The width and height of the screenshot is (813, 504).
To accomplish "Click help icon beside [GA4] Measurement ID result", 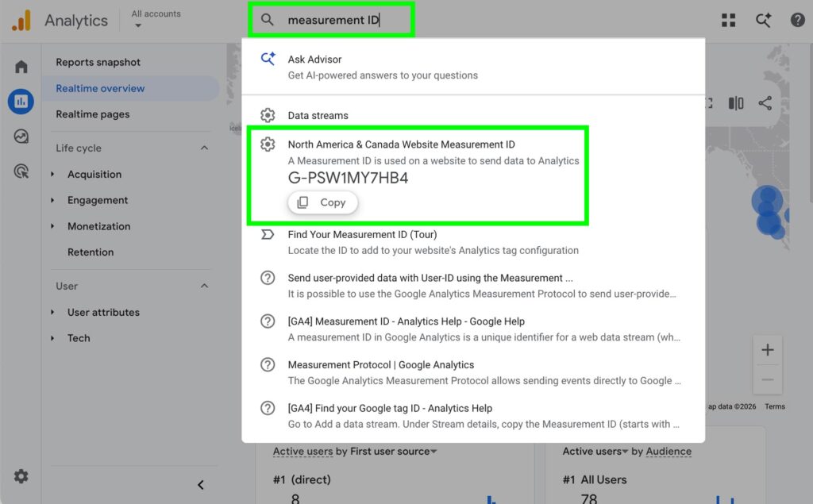I will tap(268, 321).
